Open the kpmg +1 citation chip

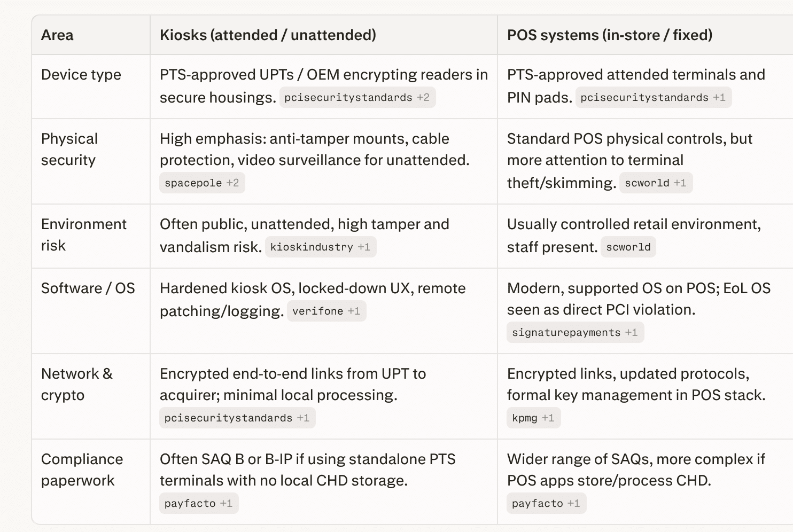point(533,418)
